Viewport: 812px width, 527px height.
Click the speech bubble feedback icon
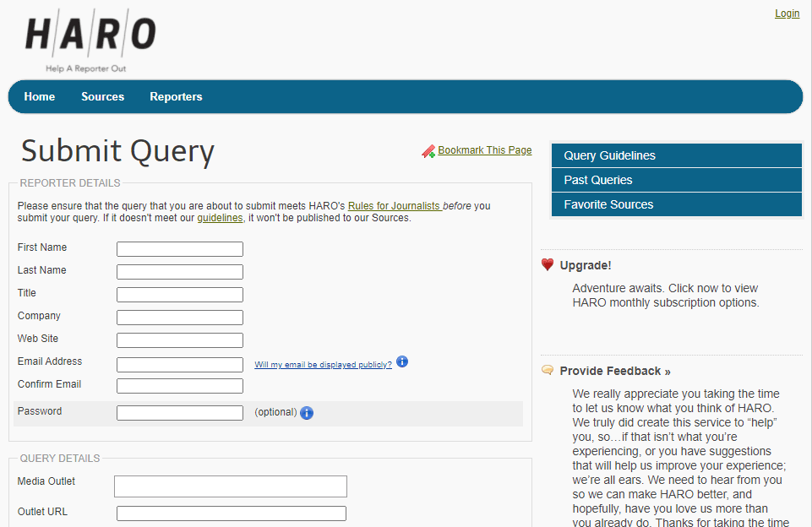(x=548, y=370)
